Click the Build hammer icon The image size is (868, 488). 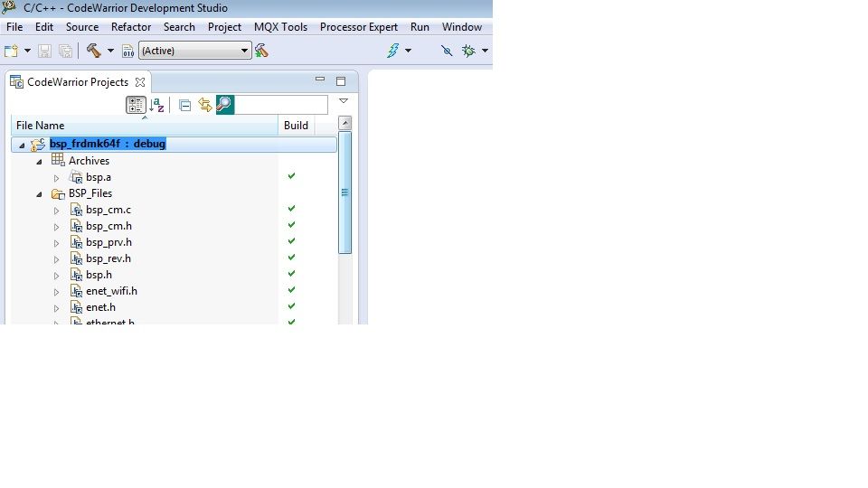click(93, 51)
